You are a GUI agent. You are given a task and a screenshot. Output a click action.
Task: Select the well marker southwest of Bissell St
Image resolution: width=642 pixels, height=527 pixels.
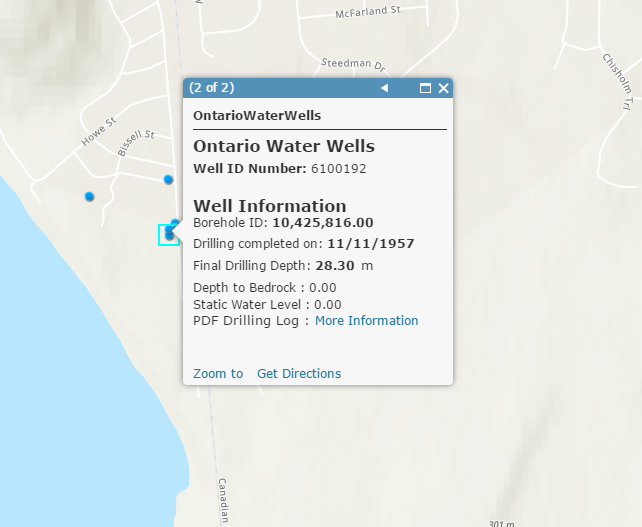pos(89,197)
